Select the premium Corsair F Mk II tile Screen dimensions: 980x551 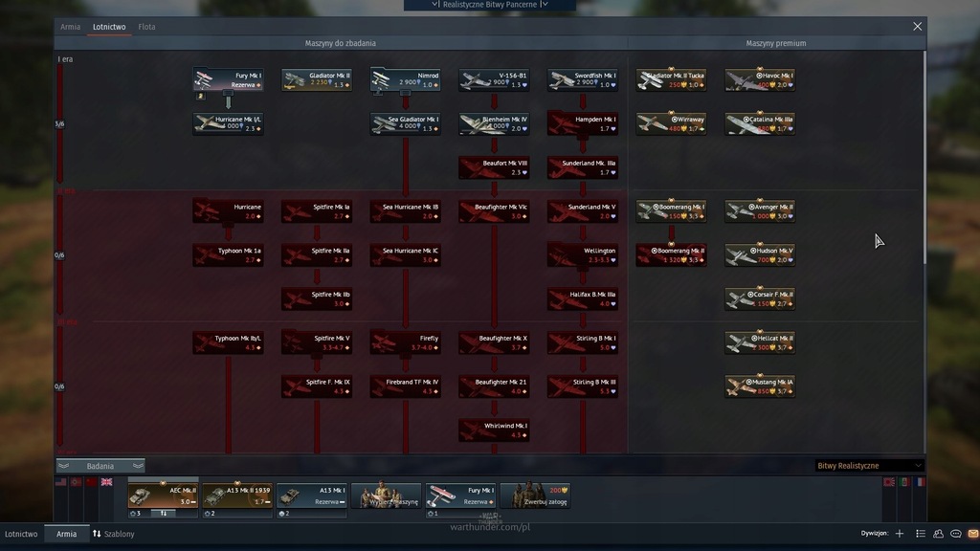click(x=760, y=298)
